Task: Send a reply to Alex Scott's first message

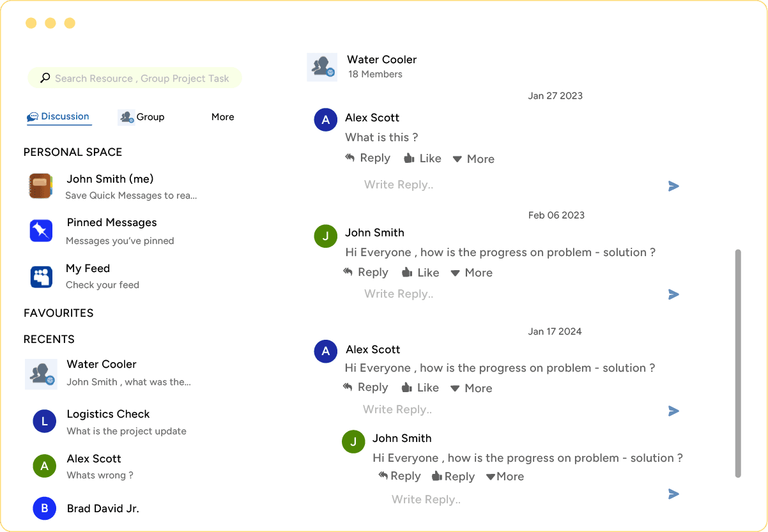Action: click(673, 186)
